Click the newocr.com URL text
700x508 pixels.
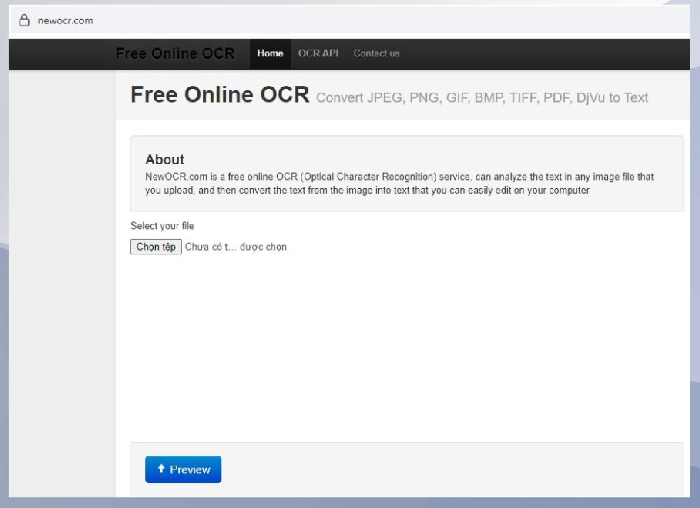point(65,21)
